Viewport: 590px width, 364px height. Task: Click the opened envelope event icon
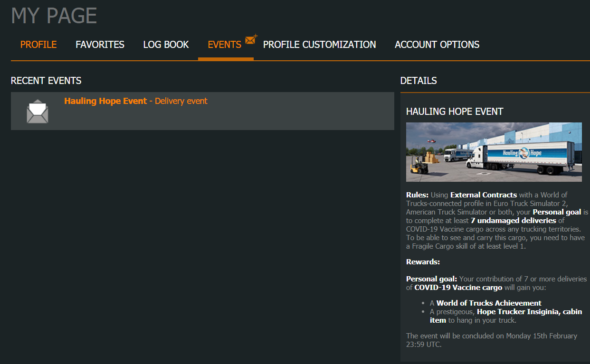38,112
